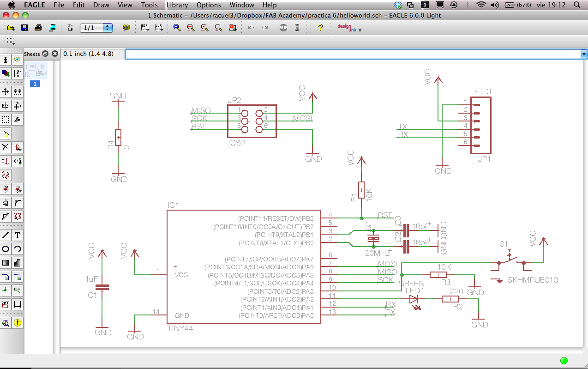This screenshot has width=588, height=369.
Task: Select the Info tool
Action: point(6,60)
